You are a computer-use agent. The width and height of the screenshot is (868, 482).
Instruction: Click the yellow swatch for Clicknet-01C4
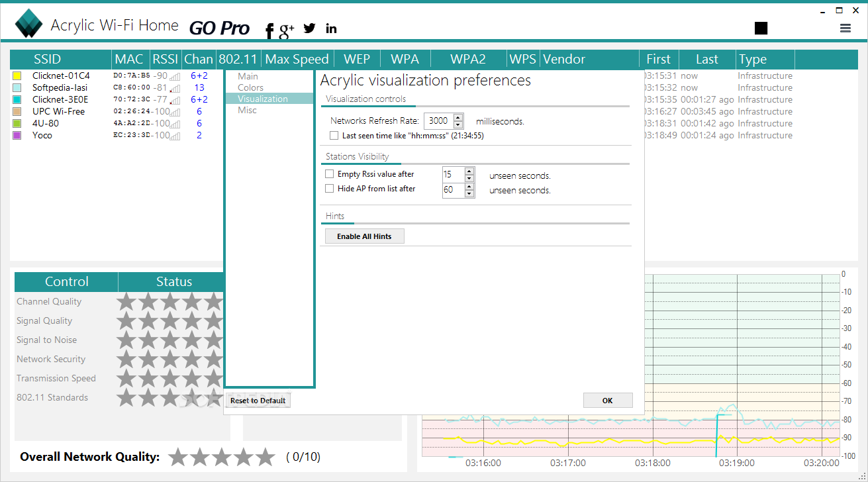pos(17,76)
